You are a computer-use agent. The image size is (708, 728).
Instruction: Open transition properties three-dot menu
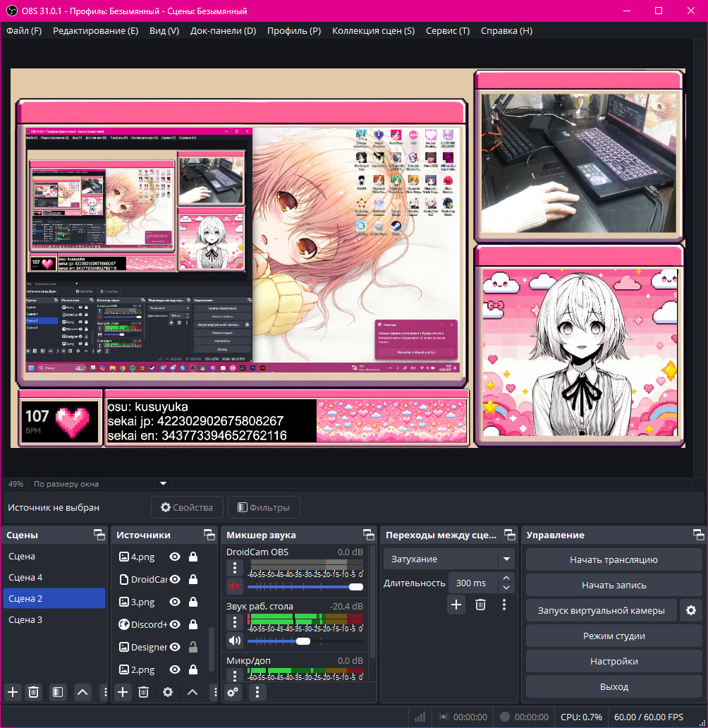(x=504, y=605)
